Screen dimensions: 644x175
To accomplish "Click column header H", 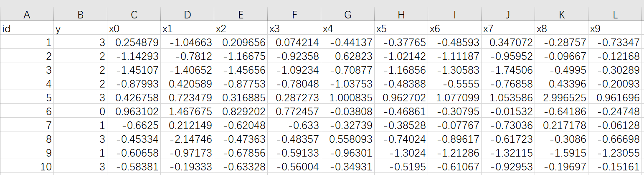I will coord(401,15).
